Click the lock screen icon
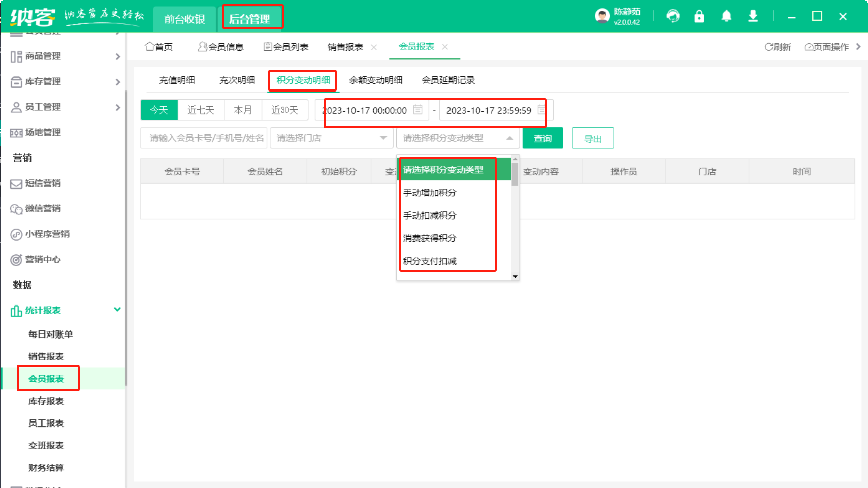The height and width of the screenshot is (488, 868). 699,16
